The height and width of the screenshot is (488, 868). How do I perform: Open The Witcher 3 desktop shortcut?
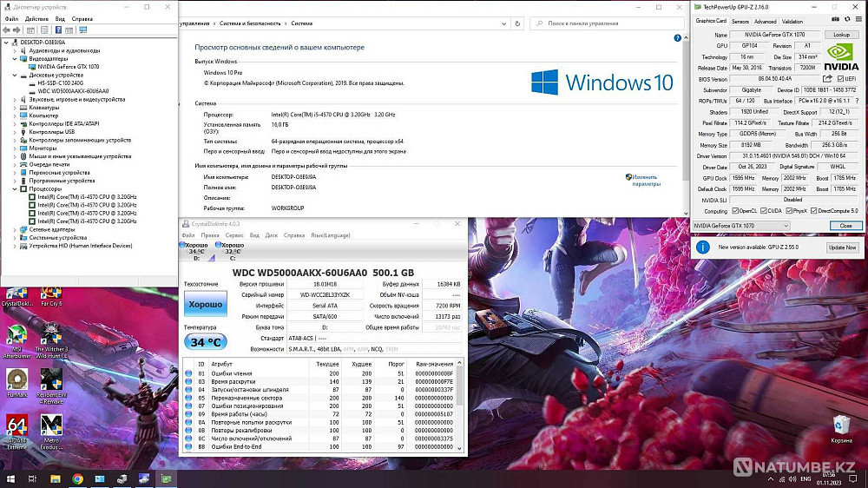(x=51, y=342)
